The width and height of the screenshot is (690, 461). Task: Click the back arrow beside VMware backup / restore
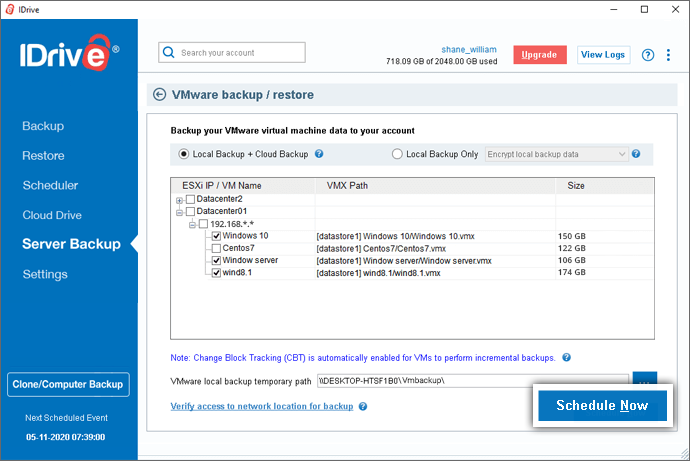tap(159, 95)
